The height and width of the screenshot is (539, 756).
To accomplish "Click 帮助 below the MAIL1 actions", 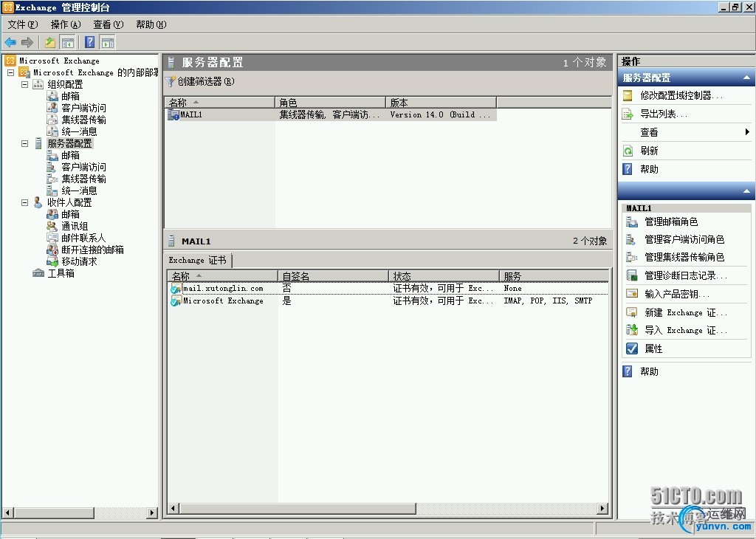I will (x=649, y=371).
